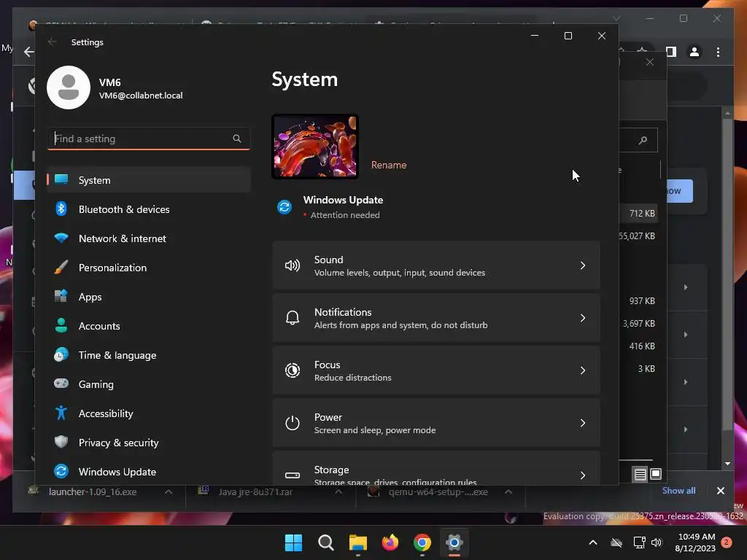Click Show all in Chrome downloads bar

tap(678, 491)
